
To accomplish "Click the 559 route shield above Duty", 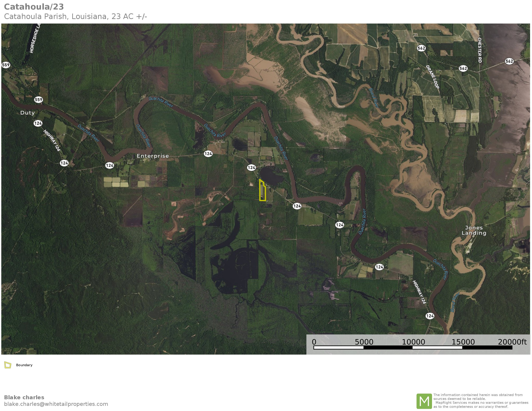I will click(x=38, y=100).
